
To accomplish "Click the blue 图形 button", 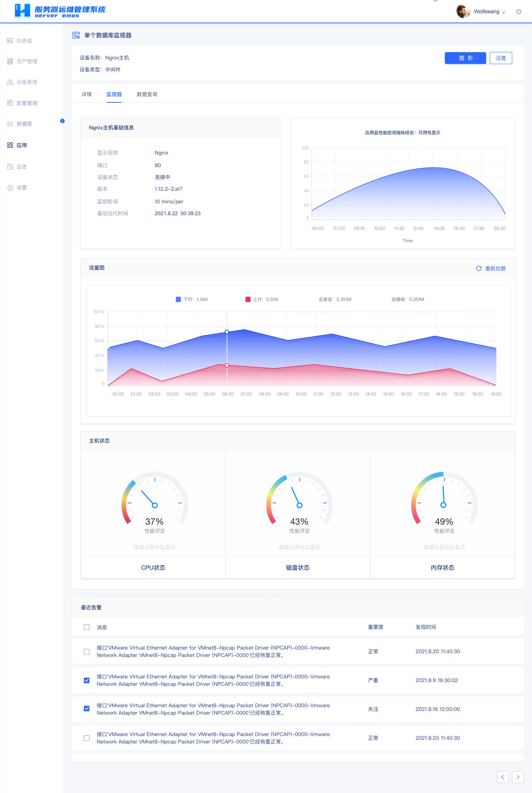I will tap(465, 58).
